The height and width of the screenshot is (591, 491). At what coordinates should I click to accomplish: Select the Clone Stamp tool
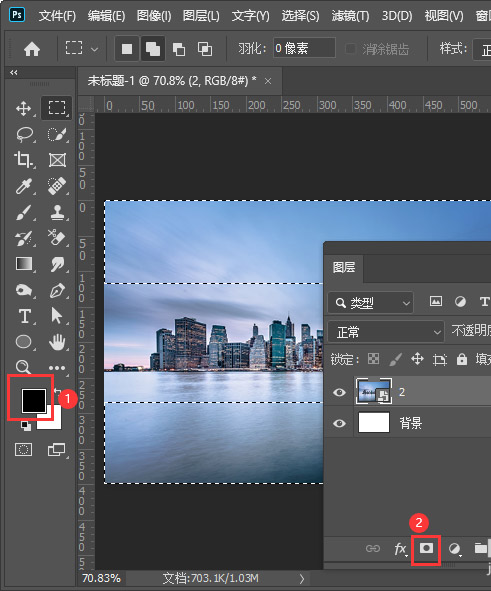(57, 212)
